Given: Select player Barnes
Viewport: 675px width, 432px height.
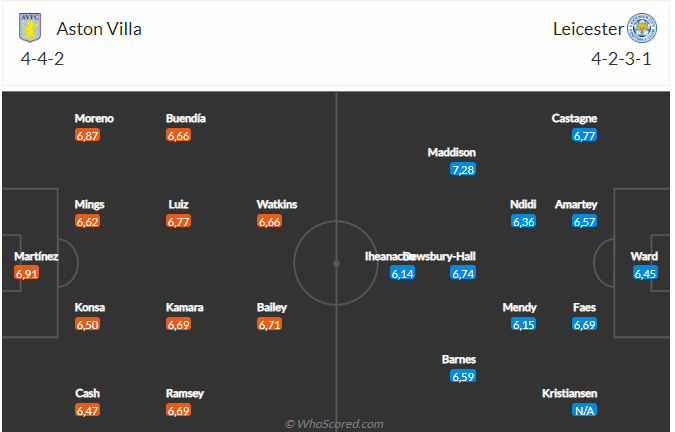Looking at the screenshot, I should pos(459,359).
